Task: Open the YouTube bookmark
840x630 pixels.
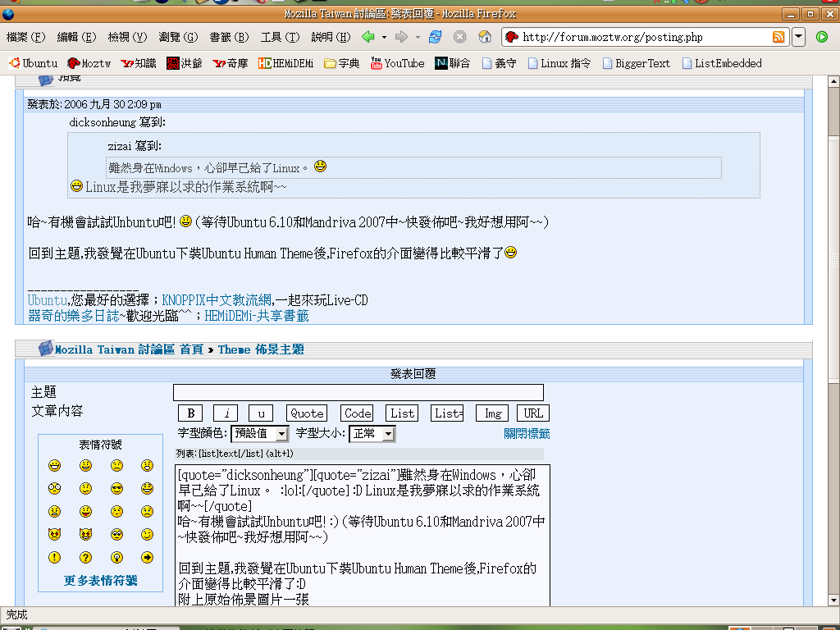Action: tap(397, 63)
